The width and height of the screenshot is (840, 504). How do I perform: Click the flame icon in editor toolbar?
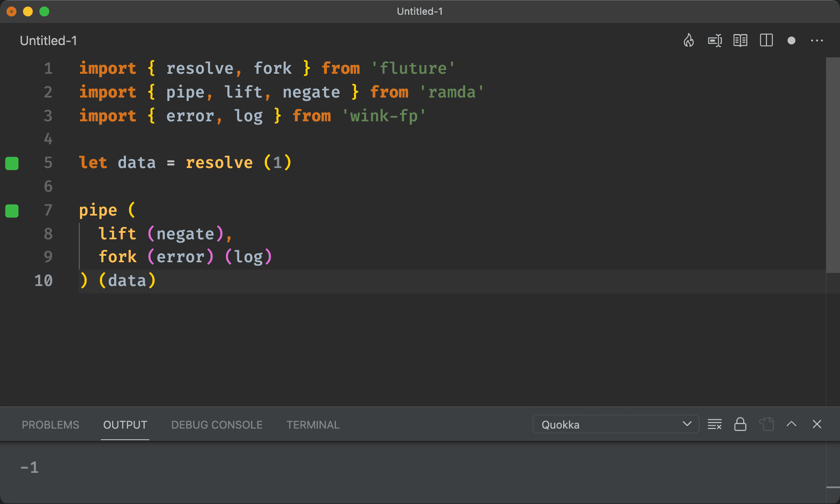coord(689,41)
